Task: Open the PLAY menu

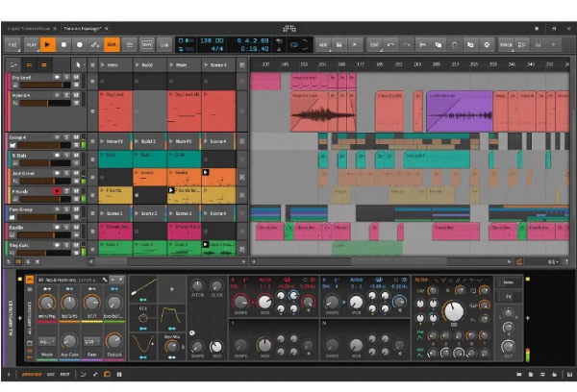Action: (32, 45)
